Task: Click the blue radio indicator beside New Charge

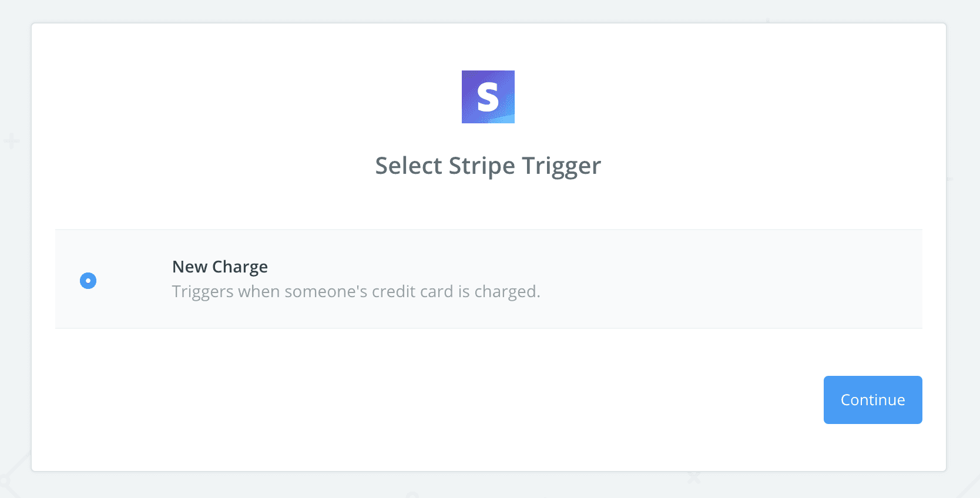Action: (x=88, y=281)
